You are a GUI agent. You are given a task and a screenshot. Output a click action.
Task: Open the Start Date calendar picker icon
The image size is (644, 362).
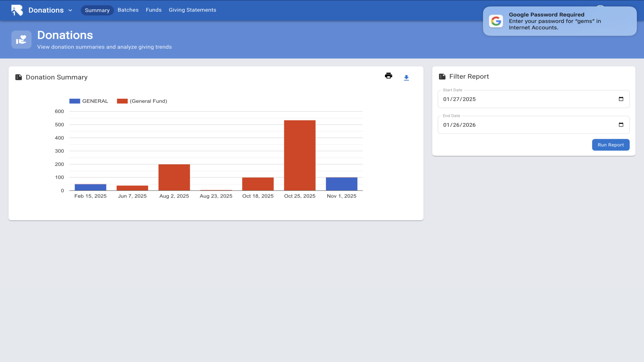[621, 99]
